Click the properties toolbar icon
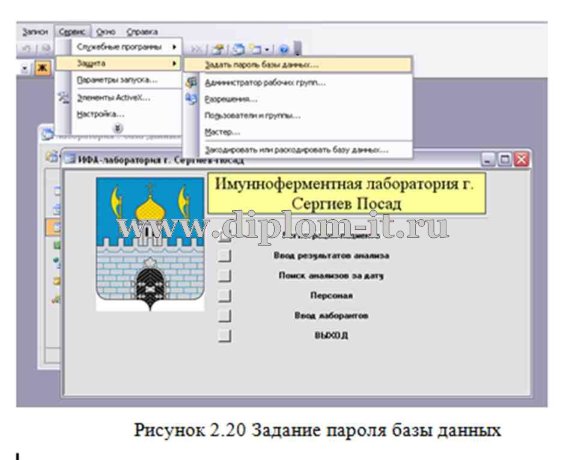The image size is (569, 460). point(218,49)
